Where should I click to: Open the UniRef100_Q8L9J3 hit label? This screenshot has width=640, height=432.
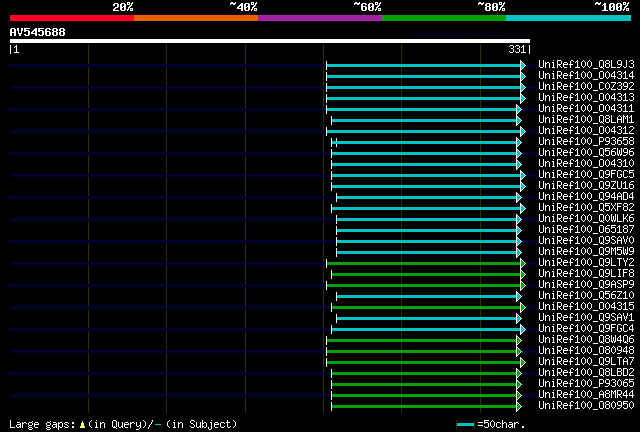[x=586, y=64]
